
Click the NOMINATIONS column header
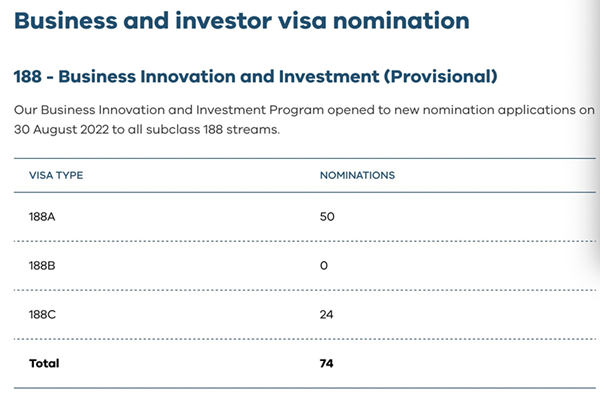357,175
